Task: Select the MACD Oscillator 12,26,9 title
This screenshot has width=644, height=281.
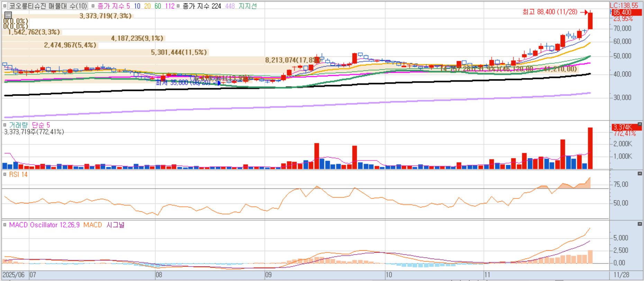Action: click(x=44, y=225)
